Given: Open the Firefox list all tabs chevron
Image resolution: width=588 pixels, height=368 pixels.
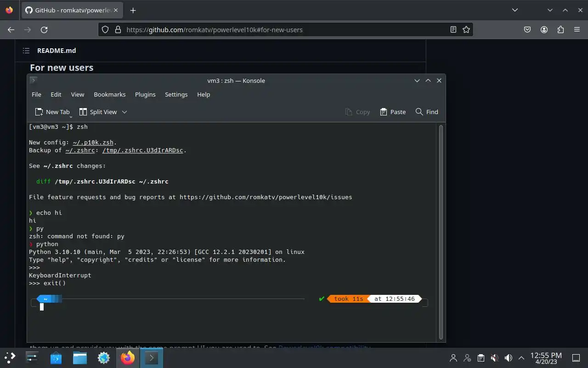Looking at the screenshot, I should pos(515,10).
